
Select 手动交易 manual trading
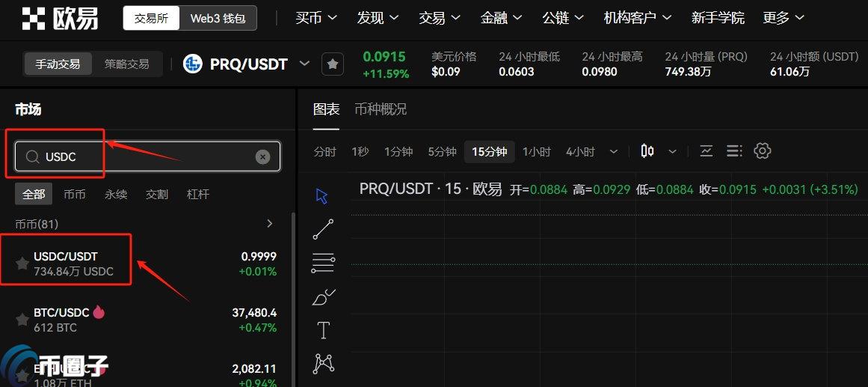tap(58, 64)
